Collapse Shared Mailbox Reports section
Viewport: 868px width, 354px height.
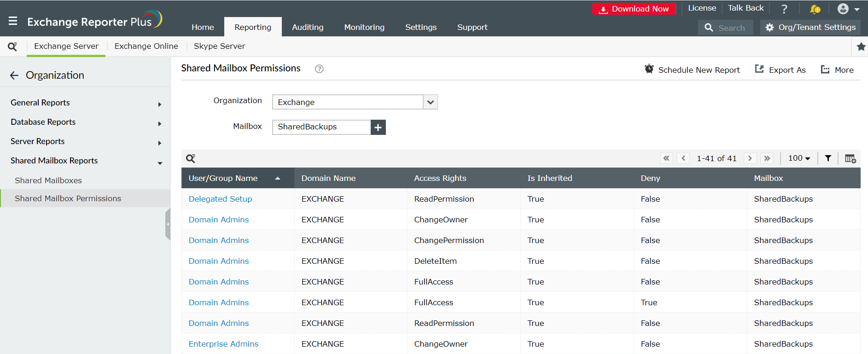coord(159,163)
